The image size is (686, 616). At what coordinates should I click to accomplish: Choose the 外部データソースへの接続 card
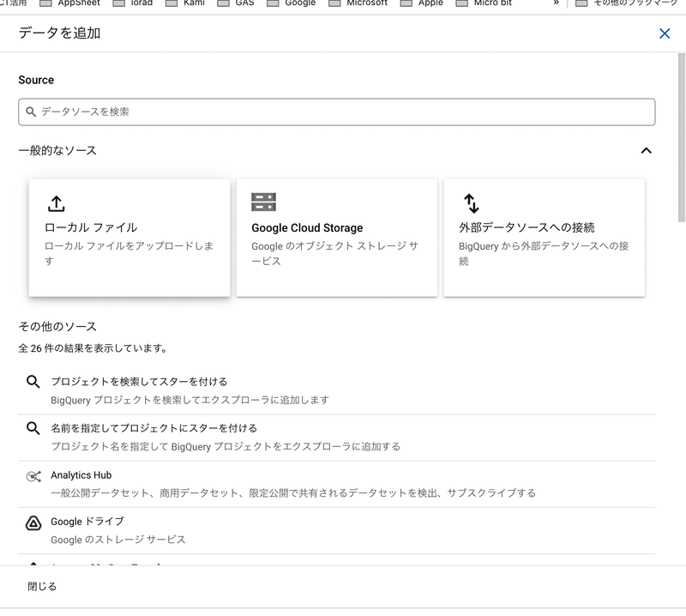544,238
